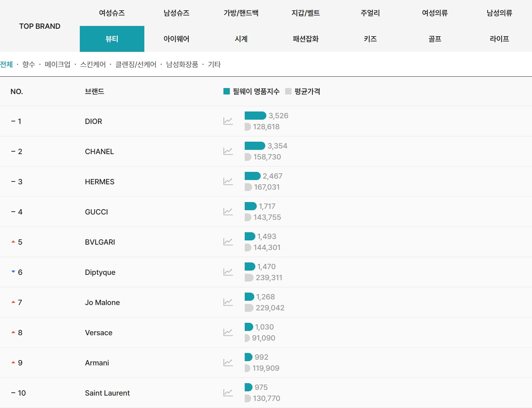532x408 pixels.
Task: Select the 남성의류 tab
Action: (499, 13)
